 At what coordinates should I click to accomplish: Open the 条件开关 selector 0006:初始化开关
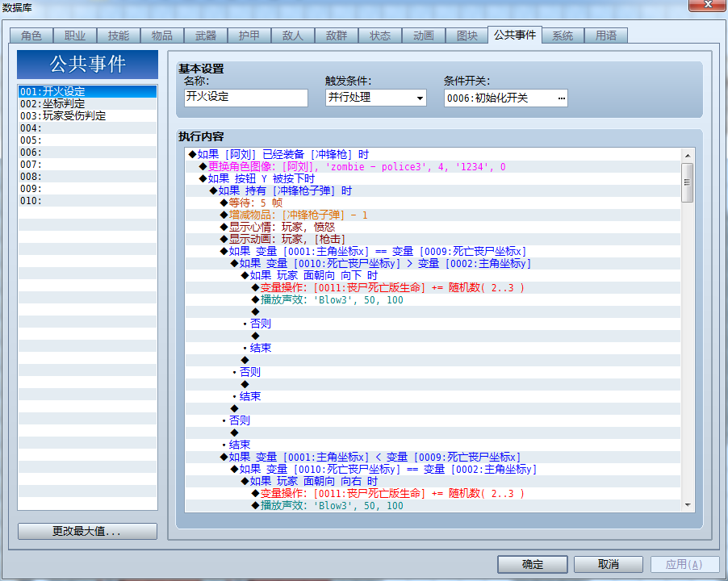pos(505,98)
